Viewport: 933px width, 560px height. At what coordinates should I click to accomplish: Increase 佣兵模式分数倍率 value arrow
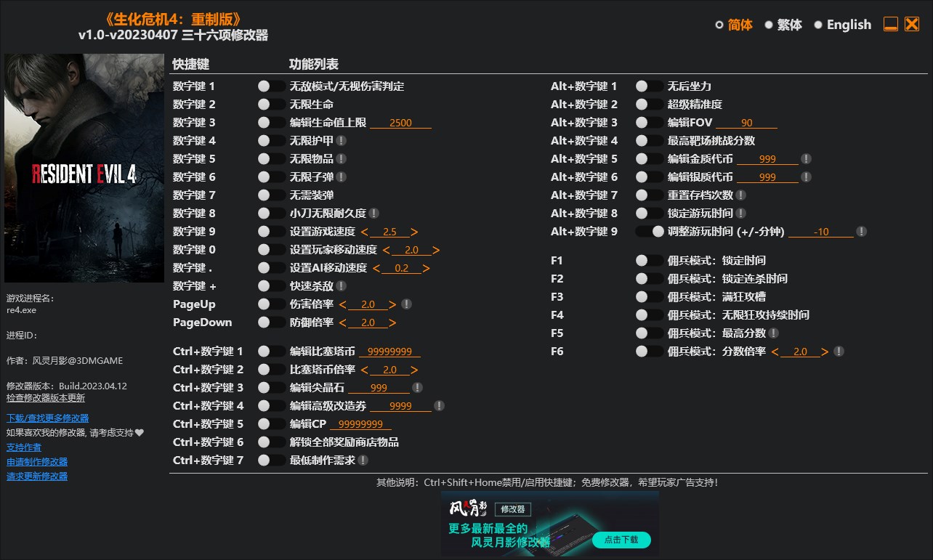click(x=825, y=352)
